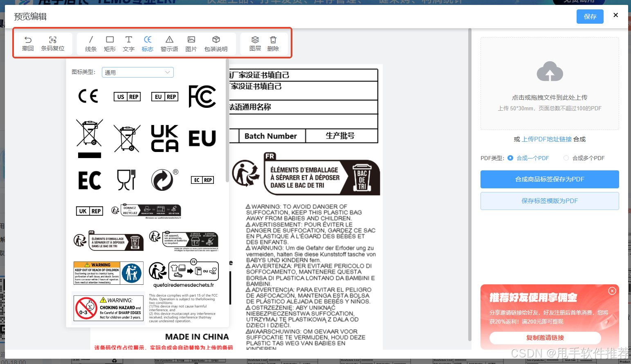The image size is (631, 364).
Task: Insert the quefairedemesdechets.fr recycling label
Action: point(184,273)
